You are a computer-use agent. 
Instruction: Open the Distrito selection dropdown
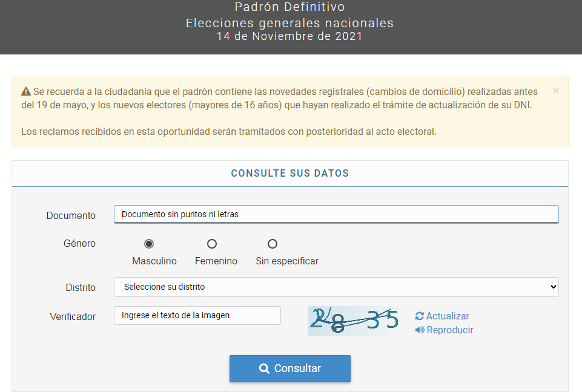pos(336,287)
